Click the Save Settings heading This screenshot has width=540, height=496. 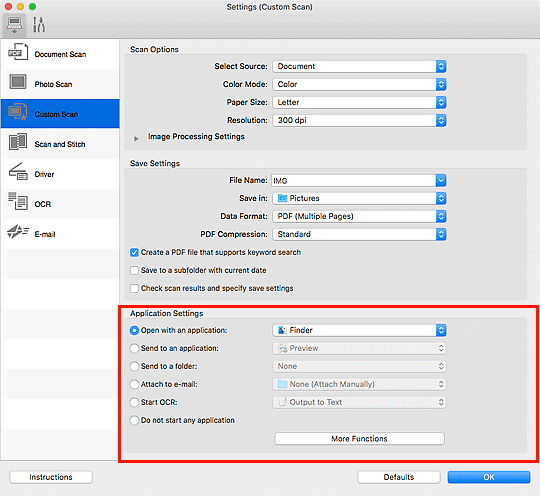[155, 164]
